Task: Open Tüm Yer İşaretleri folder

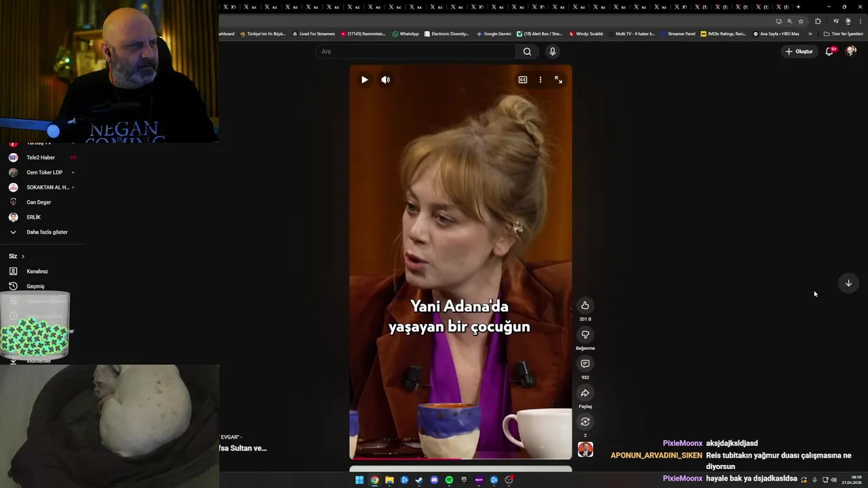Action: (x=843, y=34)
